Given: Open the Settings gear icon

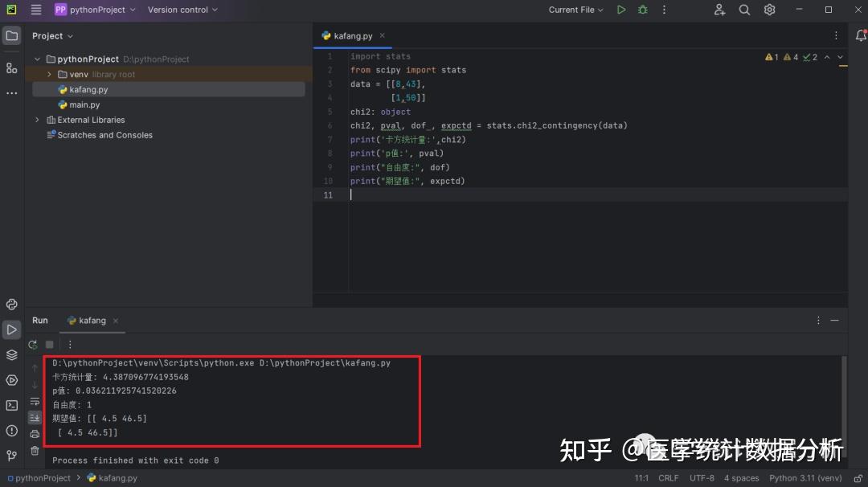Looking at the screenshot, I should tap(769, 10).
